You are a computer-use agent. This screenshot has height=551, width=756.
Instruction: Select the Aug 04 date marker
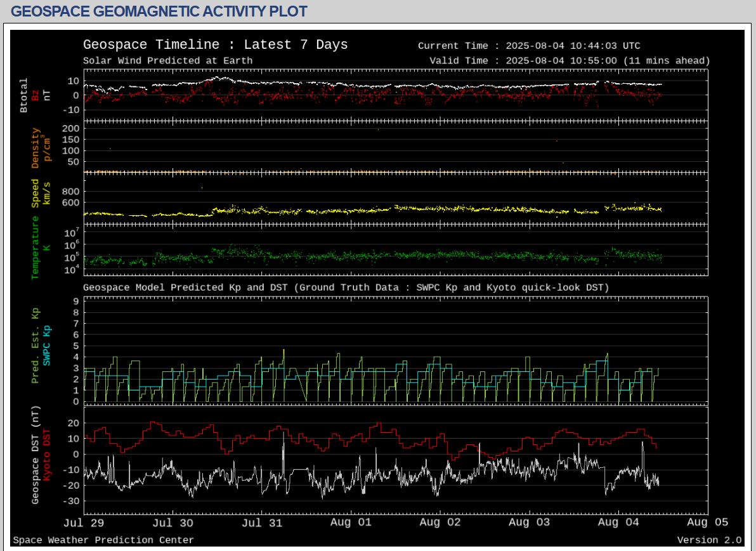(618, 522)
